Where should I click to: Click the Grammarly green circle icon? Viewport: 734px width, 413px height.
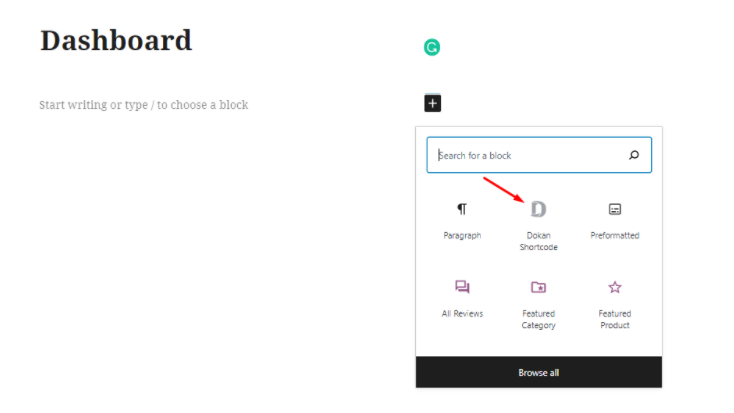pyautogui.click(x=432, y=47)
